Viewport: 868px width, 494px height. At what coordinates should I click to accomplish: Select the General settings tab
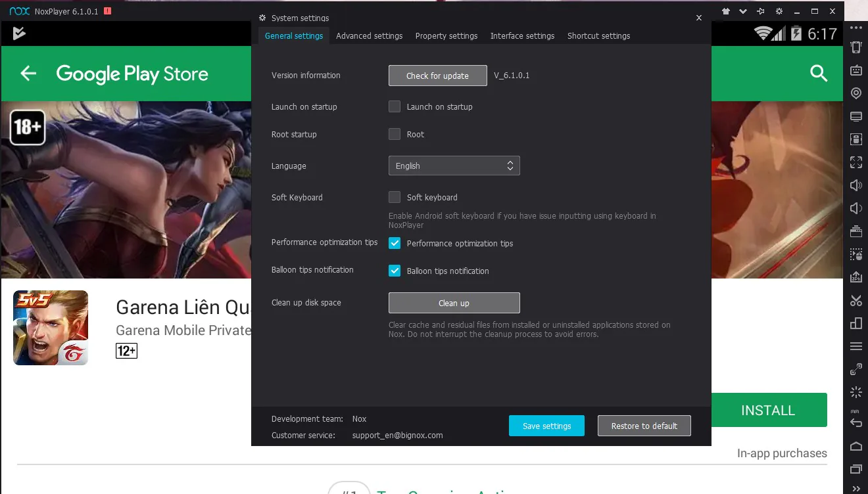294,36
